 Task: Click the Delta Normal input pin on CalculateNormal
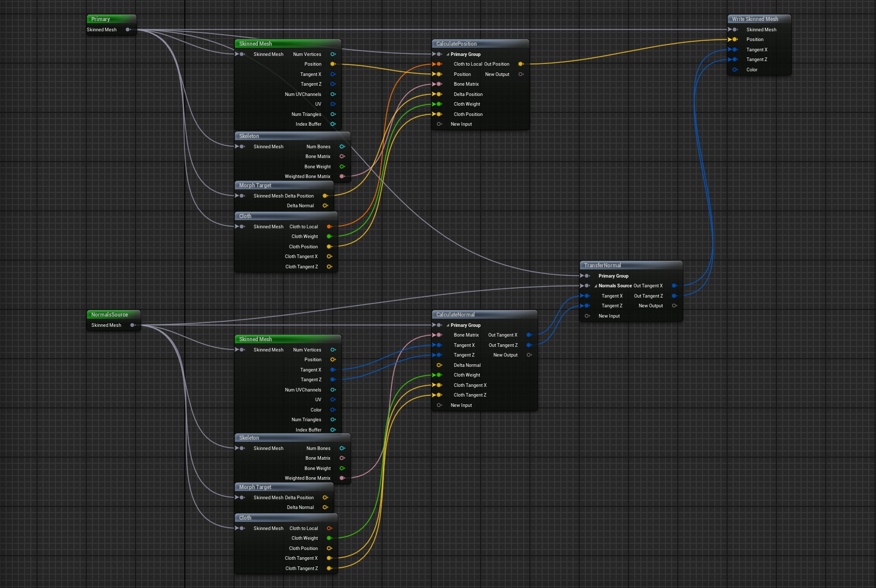click(439, 365)
